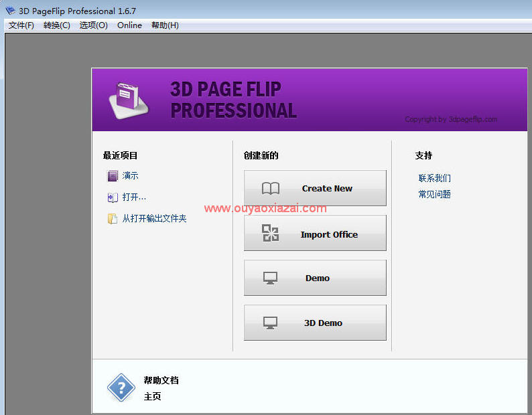Open the Online menu

pos(129,25)
